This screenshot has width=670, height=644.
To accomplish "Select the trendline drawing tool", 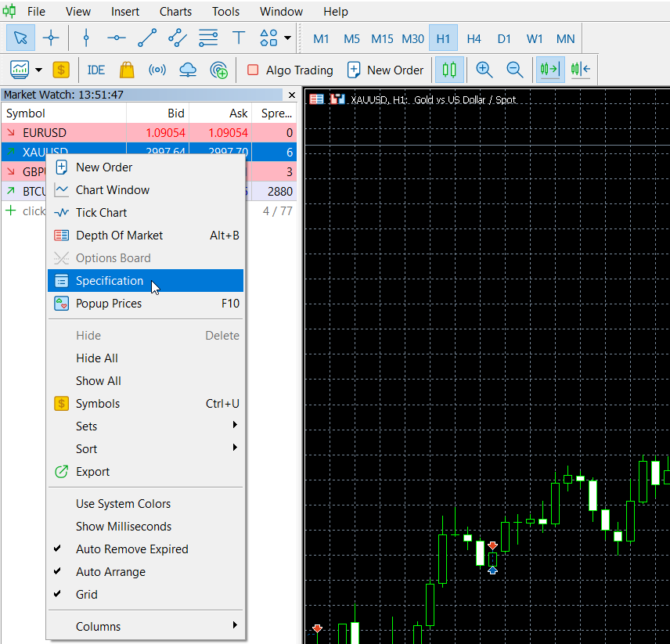I will coord(147,38).
